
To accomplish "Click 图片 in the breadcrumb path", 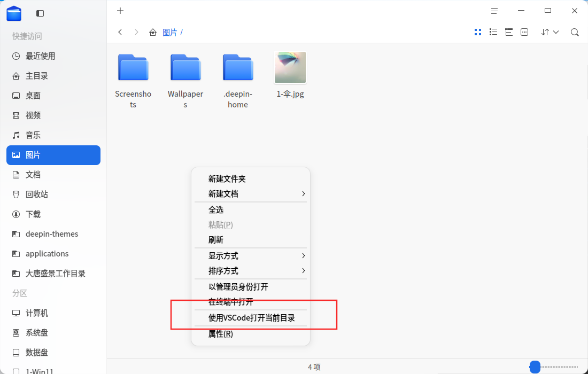I will pos(169,33).
